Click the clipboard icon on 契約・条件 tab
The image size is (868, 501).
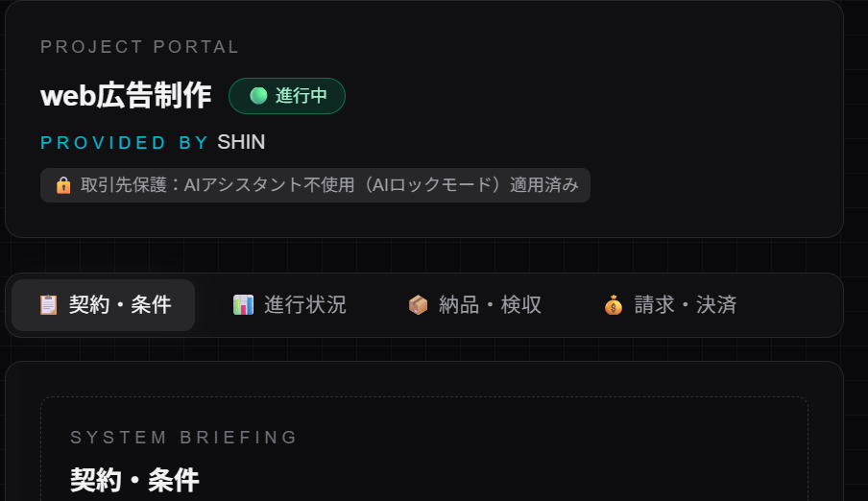(x=48, y=305)
